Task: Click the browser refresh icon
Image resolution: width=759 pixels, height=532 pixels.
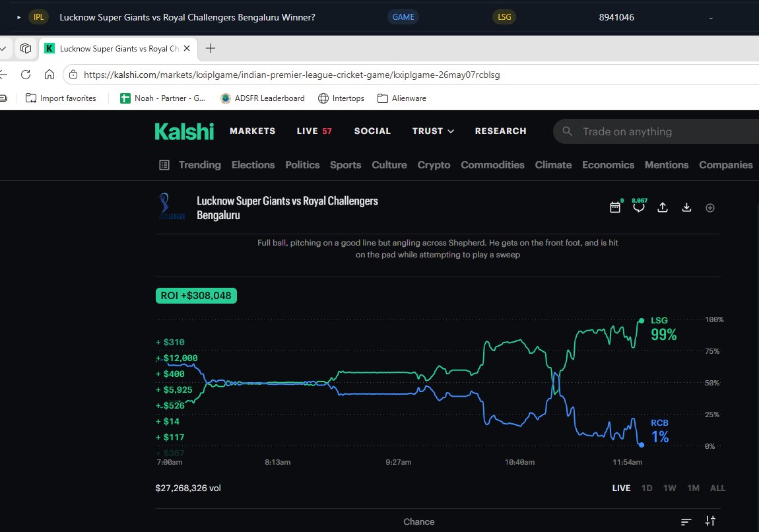Action: [x=26, y=75]
